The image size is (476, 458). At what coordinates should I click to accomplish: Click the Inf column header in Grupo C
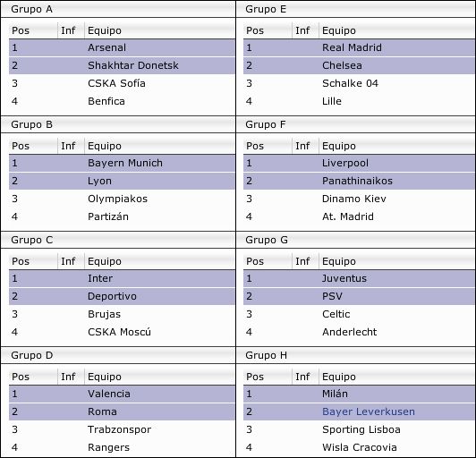point(71,261)
